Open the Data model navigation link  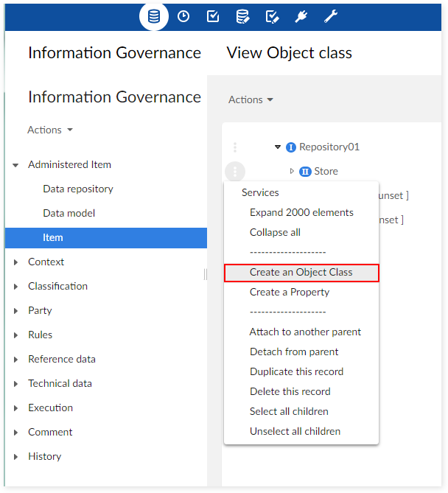coord(69,213)
